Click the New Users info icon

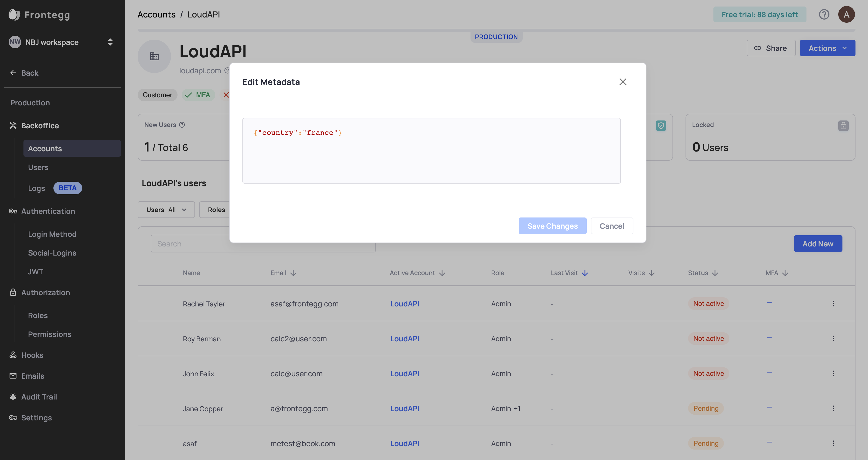tap(182, 125)
